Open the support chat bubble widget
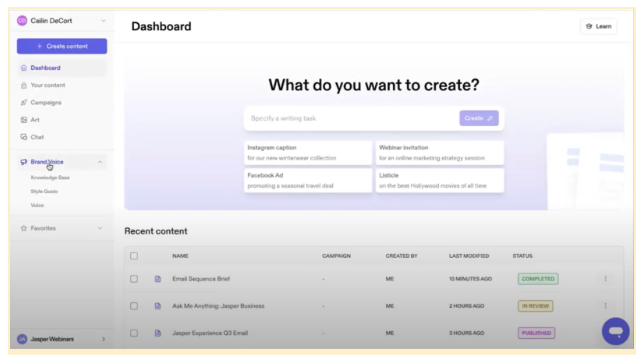Image resolution: width=642 pixels, height=361 pixels. 615,331
